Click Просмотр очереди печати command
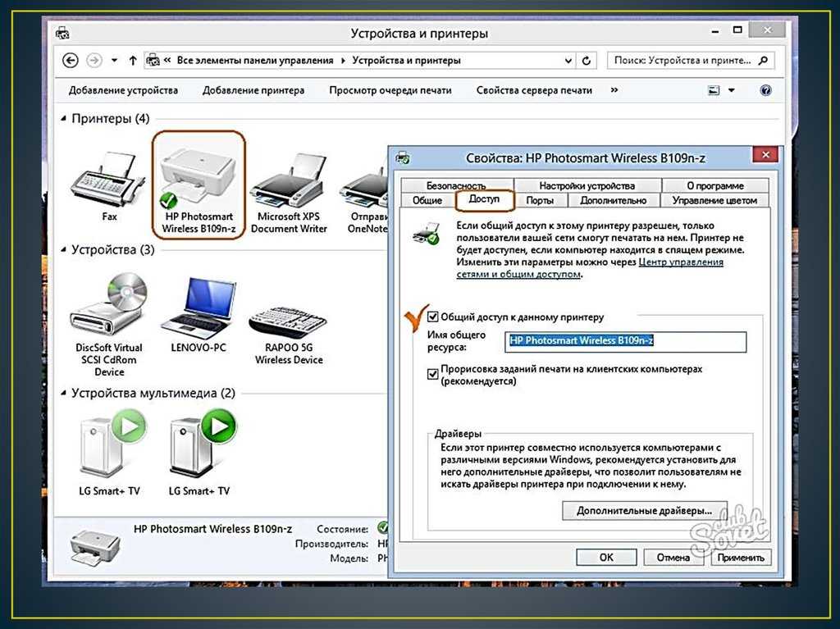 [390, 90]
